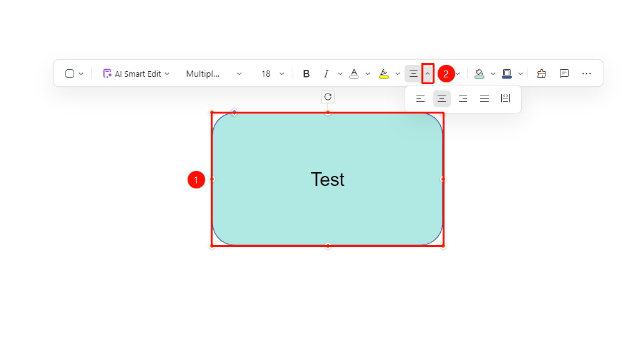Viewport: 644px width, 350px height.
Task: Click the diamond corner-radius adjustment handle
Action: click(x=234, y=112)
